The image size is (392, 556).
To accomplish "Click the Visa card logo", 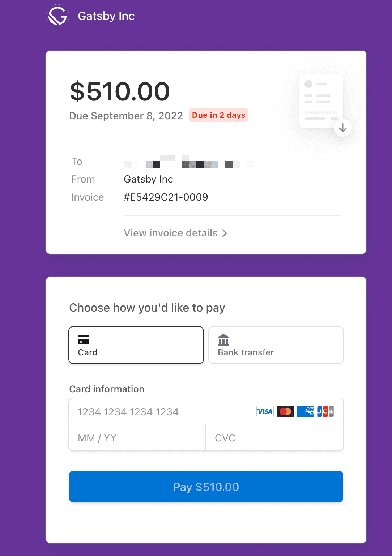I will pyautogui.click(x=265, y=411).
